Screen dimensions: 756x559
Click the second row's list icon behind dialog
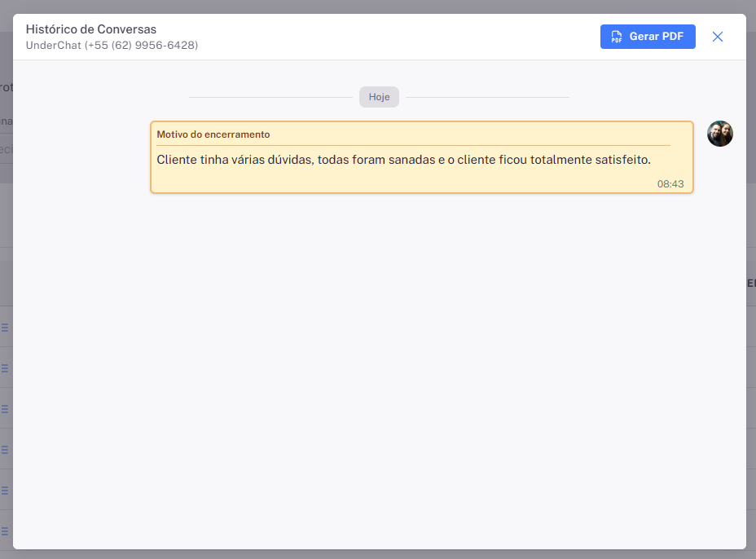(5, 368)
